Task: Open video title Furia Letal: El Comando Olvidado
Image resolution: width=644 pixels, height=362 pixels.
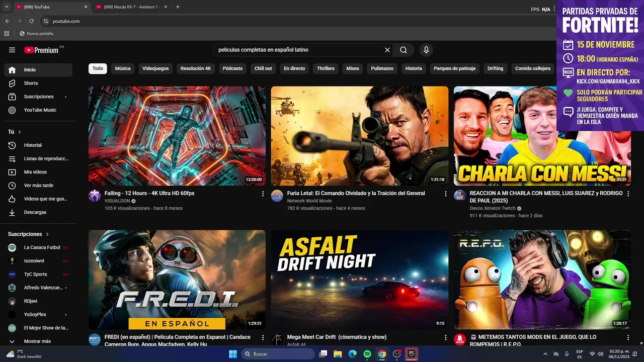Action: coord(356,193)
